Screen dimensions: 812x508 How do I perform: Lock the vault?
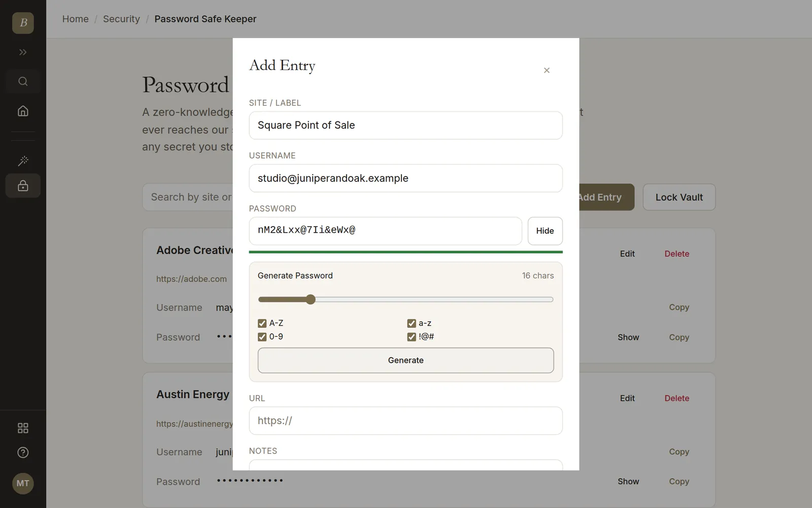pos(679,197)
